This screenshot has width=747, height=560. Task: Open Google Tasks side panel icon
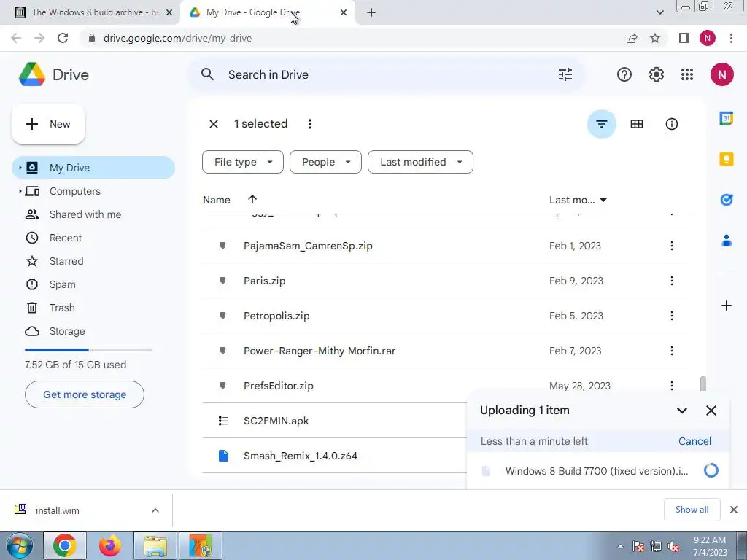[726, 200]
